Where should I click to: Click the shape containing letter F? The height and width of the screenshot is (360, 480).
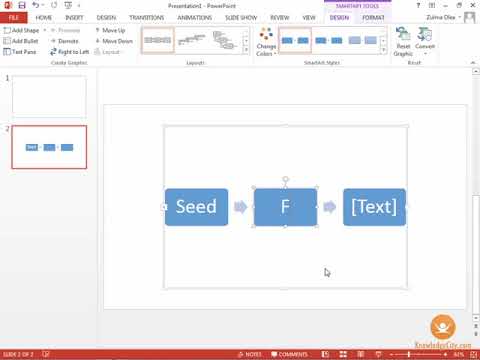[285, 207]
